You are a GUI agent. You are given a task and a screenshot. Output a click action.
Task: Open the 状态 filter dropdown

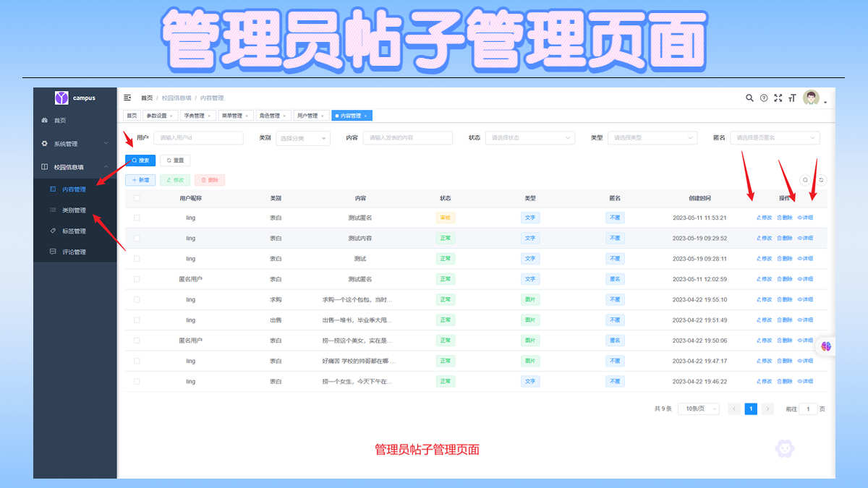click(x=529, y=137)
